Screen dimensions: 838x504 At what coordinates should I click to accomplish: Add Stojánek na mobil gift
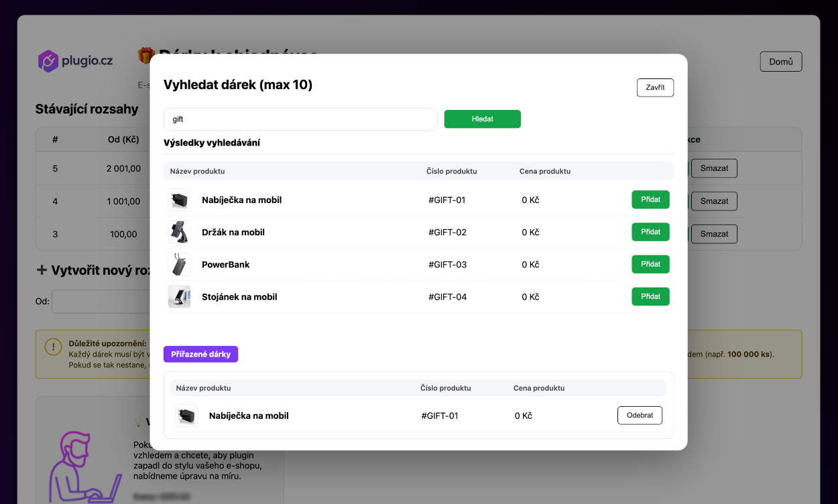pos(650,296)
